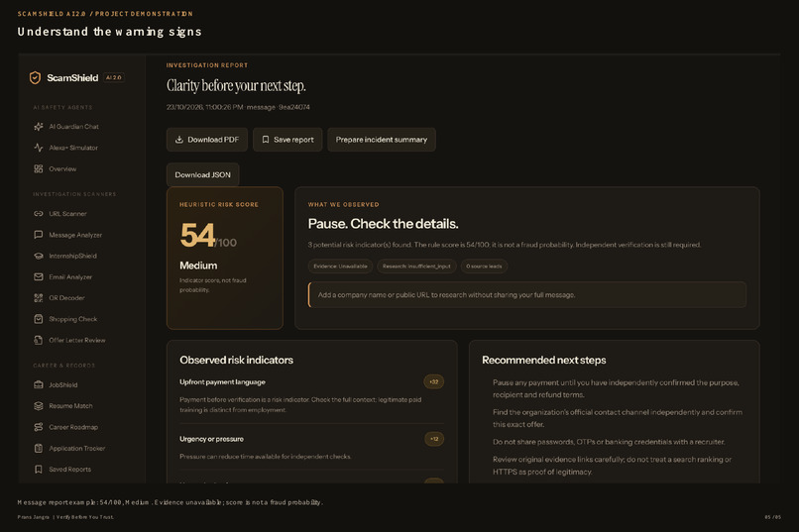799x532 pixels.
Task: Click the Download PDF button
Action: (x=207, y=140)
